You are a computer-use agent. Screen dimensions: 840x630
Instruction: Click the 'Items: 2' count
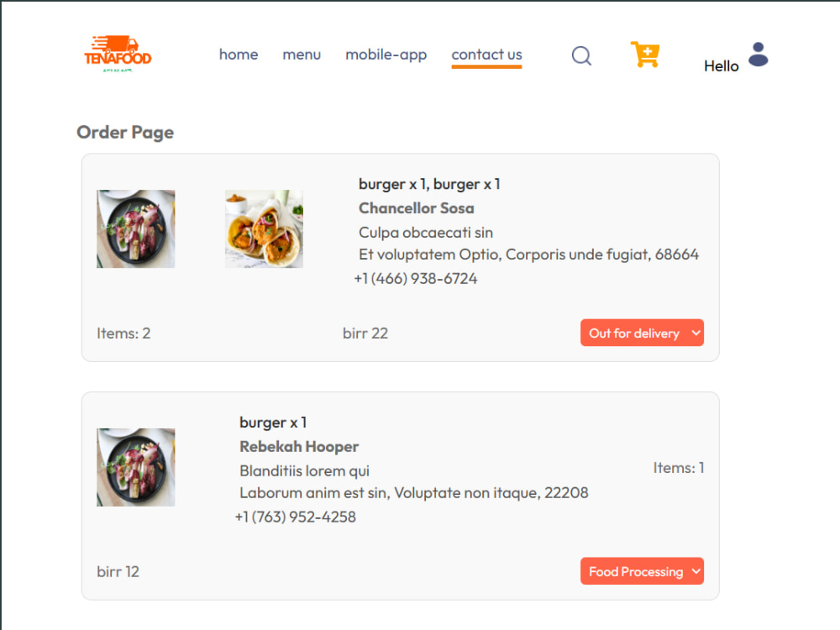123,333
